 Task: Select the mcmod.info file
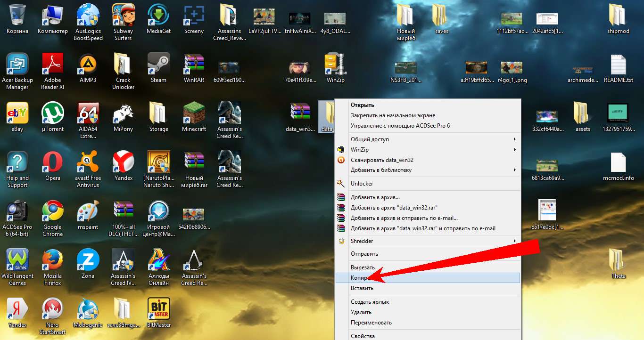618,162
